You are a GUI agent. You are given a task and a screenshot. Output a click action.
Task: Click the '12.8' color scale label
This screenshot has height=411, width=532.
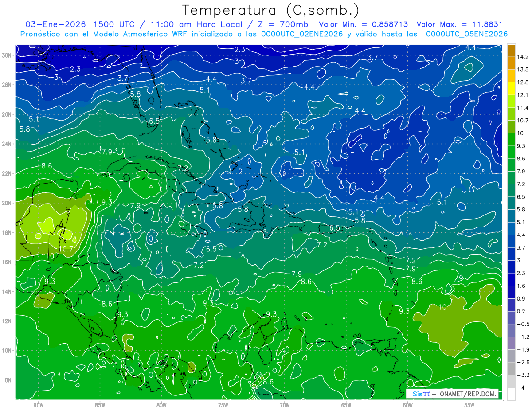523,82
